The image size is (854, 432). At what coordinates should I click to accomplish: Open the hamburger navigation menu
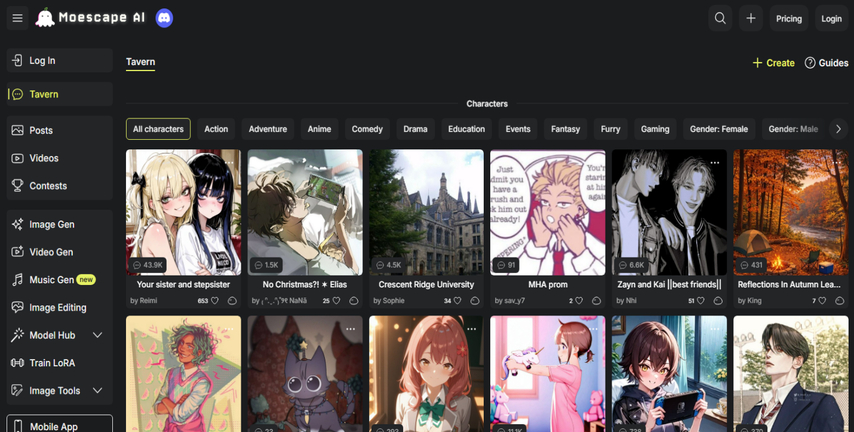tap(17, 18)
